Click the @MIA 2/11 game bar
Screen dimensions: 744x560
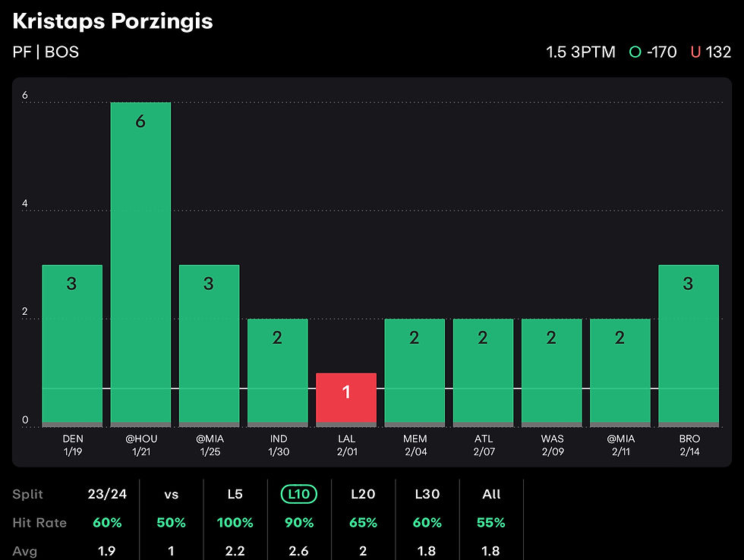[x=620, y=370]
